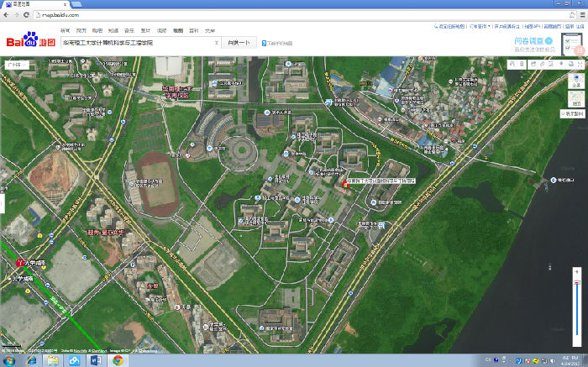This screenshot has width=588, height=367.
Task: Click the University Town metro station icon
Action: coord(20,264)
